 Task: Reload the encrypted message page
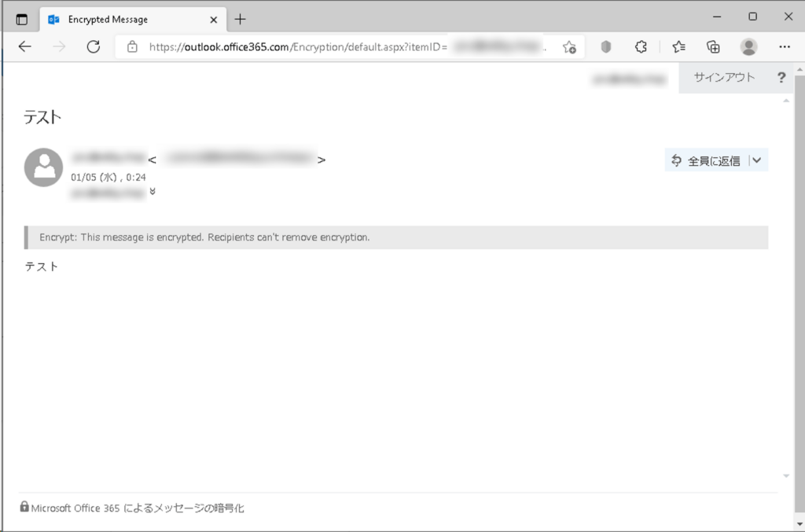pos(94,46)
